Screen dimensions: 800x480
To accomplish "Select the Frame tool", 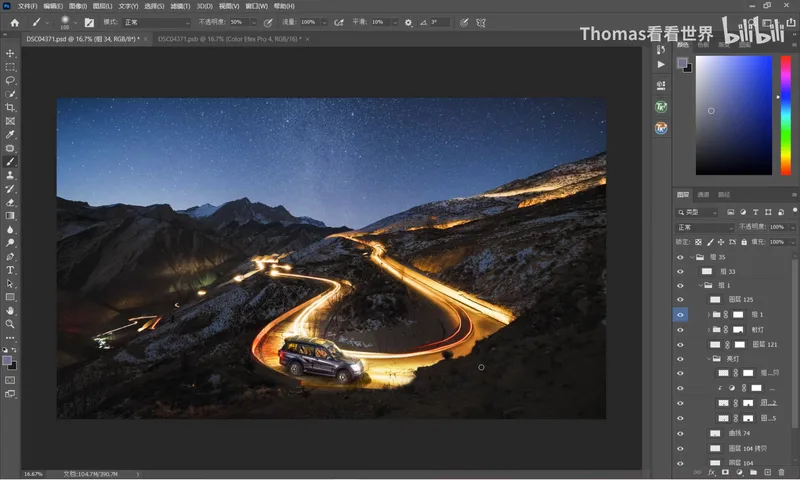I will click(10, 121).
